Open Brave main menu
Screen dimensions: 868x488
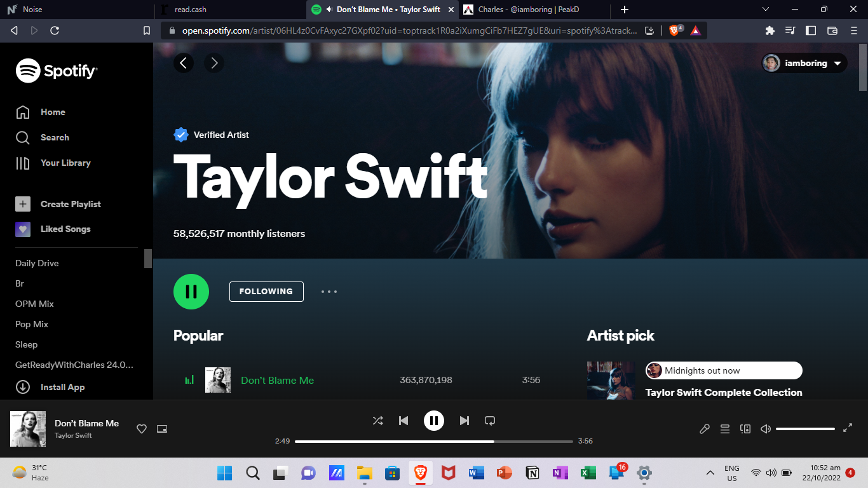[853, 30]
